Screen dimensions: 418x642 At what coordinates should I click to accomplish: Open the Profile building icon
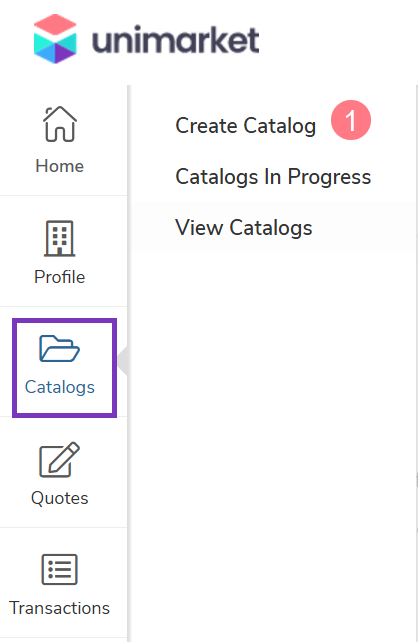coord(60,238)
